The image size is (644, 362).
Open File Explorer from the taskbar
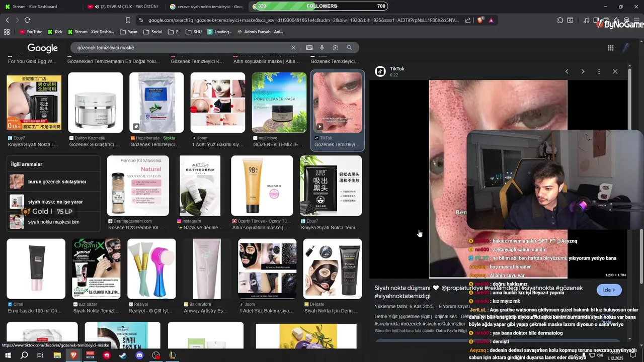coord(57,355)
